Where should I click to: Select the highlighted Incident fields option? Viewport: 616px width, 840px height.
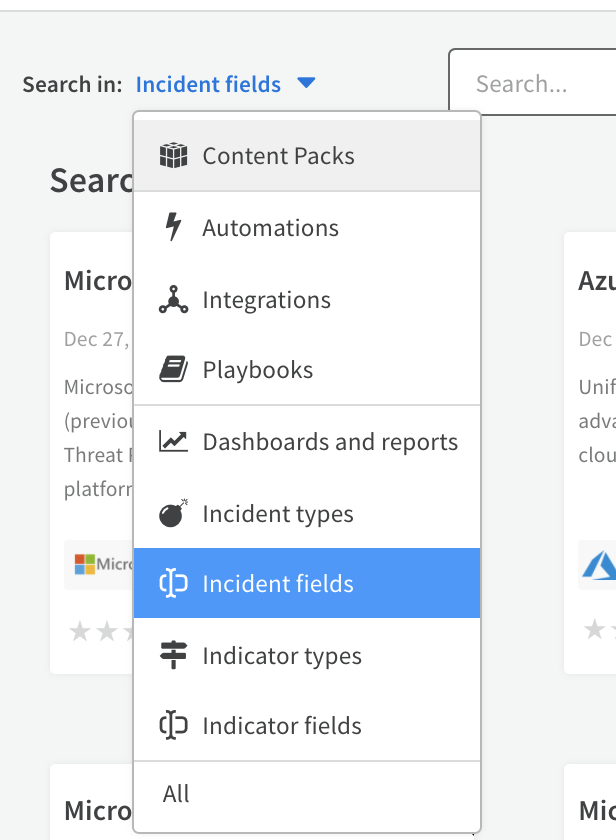pyautogui.click(x=278, y=584)
